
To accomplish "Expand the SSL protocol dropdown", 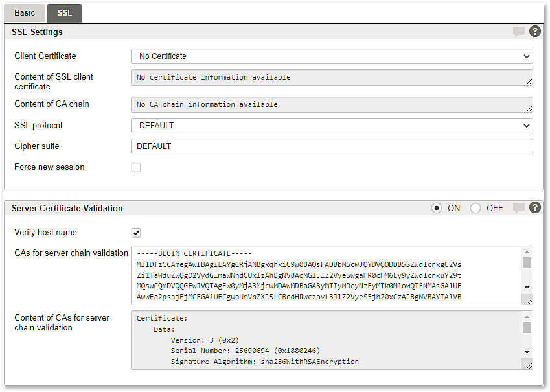I will click(332, 126).
